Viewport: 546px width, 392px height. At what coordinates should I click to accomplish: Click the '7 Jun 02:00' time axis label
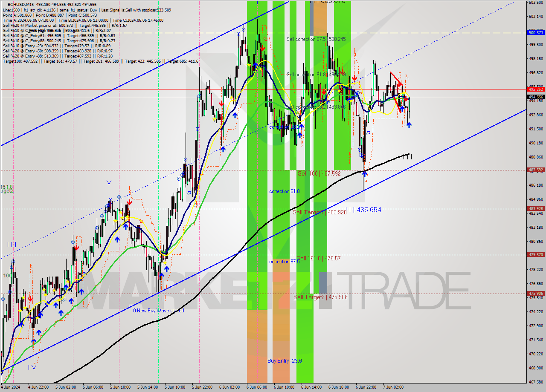coord(393,387)
